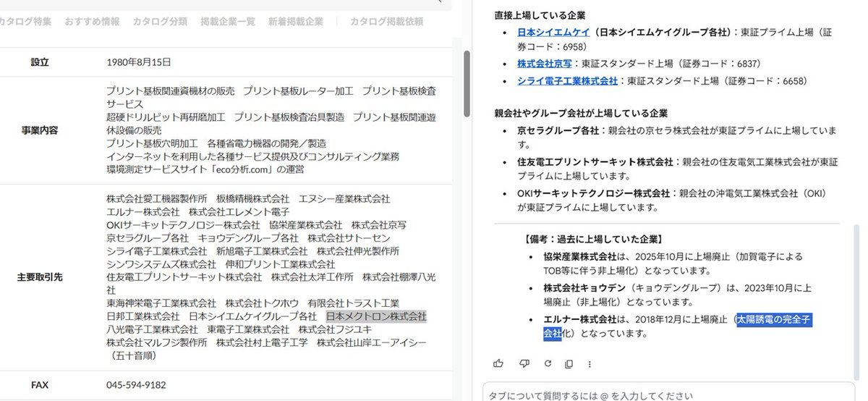Copy the response with the copy icon
This screenshot has height=401, width=868.
(569, 363)
